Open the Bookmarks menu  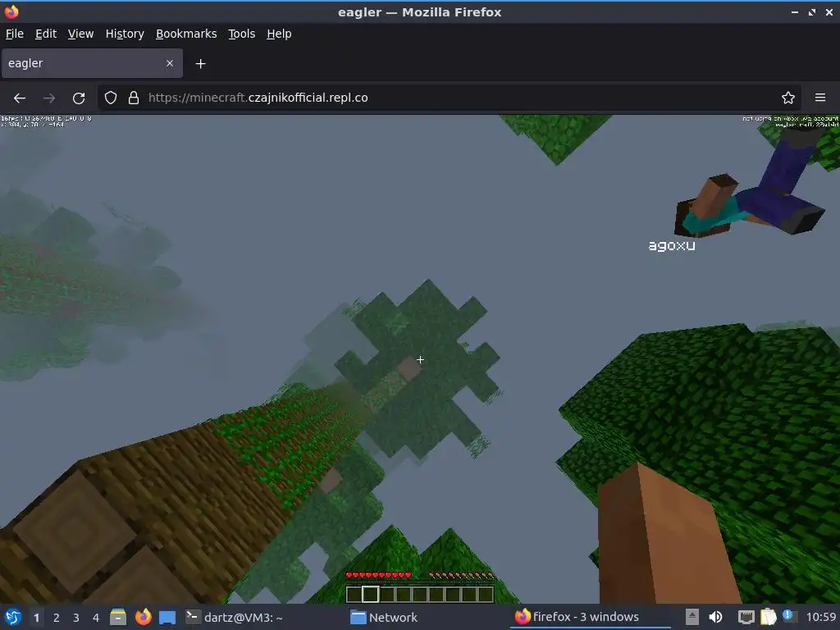[x=186, y=34]
